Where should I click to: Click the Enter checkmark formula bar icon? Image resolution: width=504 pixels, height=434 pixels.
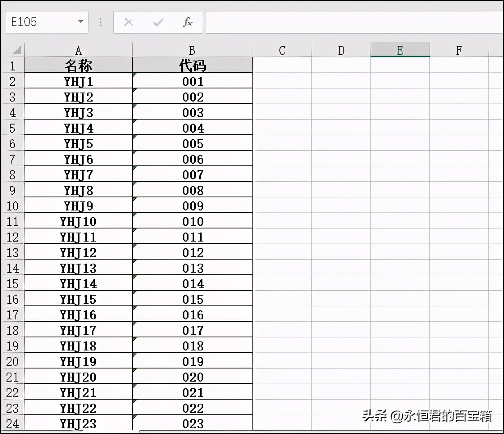(158, 22)
